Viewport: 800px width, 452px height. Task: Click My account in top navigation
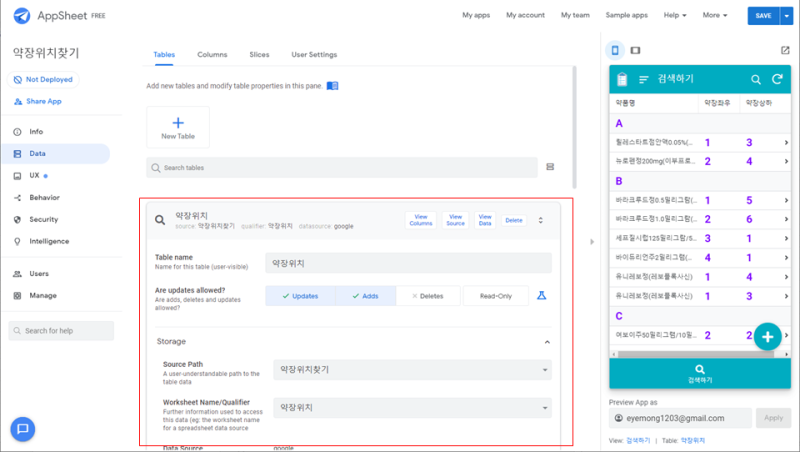coord(526,15)
